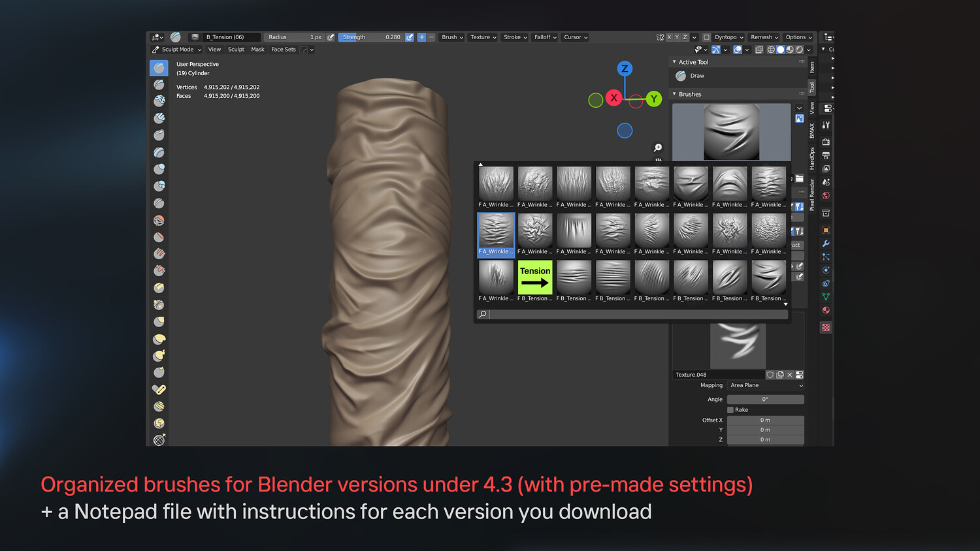
Task: Open the Sculpt menu
Action: [x=236, y=50]
